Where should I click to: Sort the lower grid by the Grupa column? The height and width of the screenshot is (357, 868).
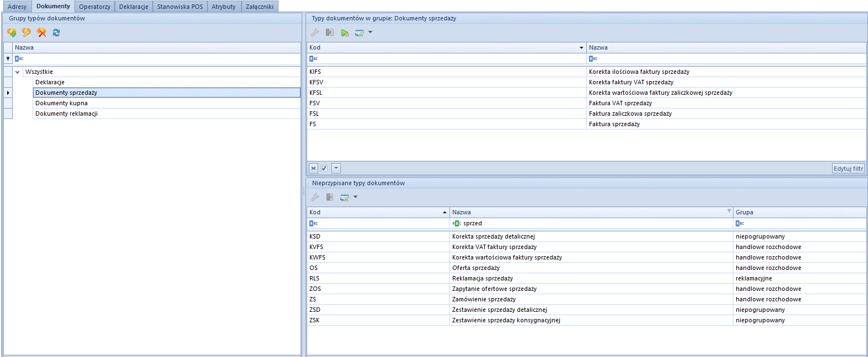800,212
